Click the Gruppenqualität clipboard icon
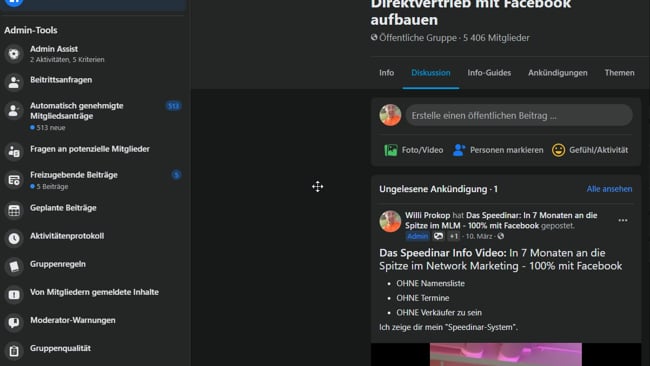Image resolution: width=650 pixels, height=366 pixels. tap(14, 351)
